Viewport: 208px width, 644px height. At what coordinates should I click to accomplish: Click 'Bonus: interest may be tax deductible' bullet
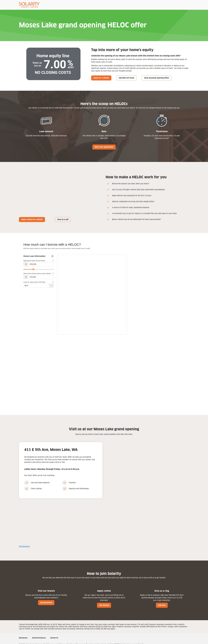pos(137,219)
